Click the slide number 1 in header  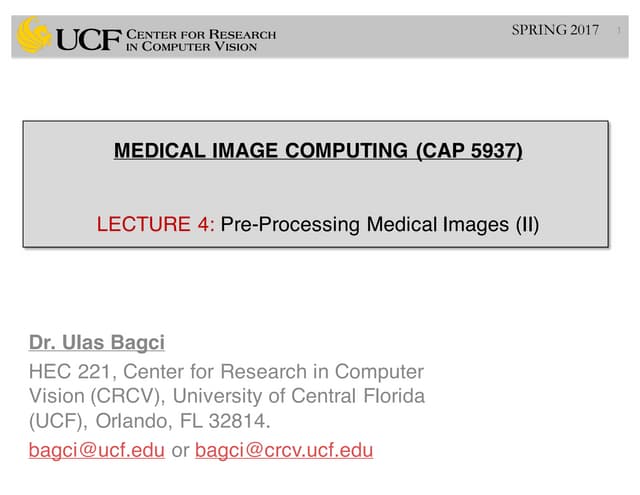[x=619, y=31]
